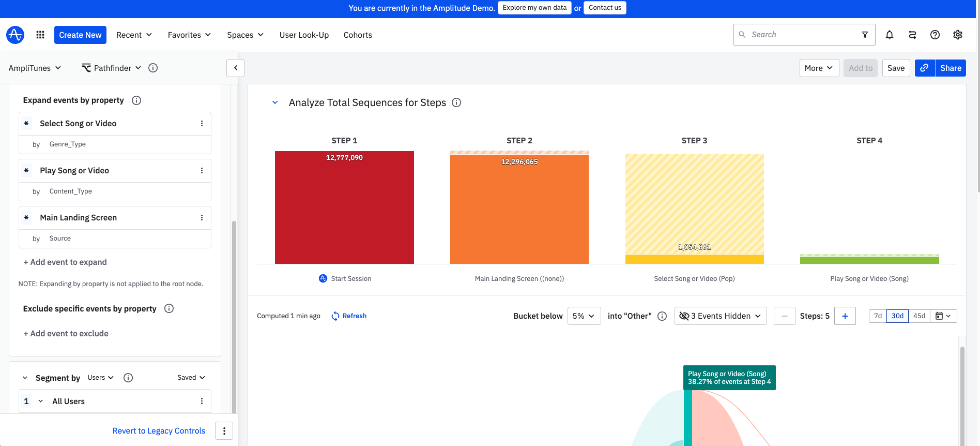Collapse the Analyze Total Sequences section
The image size is (980, 446).
275,102
